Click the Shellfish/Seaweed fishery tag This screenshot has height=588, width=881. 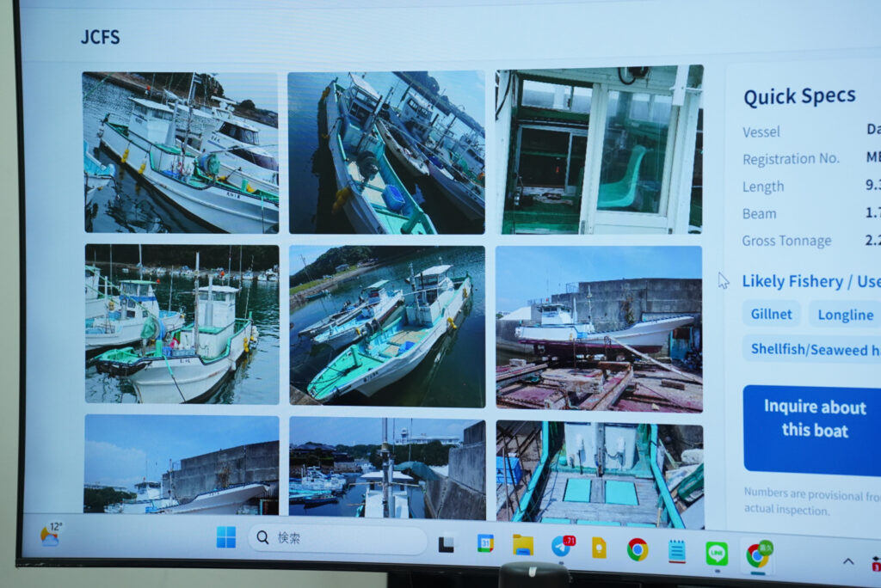coord(809,349)
